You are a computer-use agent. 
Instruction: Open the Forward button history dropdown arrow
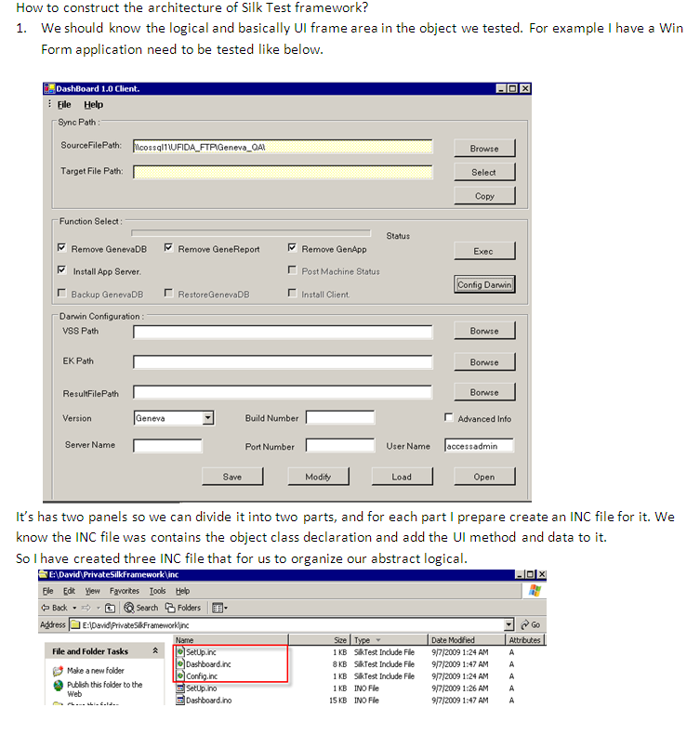(x=99, y=608)
